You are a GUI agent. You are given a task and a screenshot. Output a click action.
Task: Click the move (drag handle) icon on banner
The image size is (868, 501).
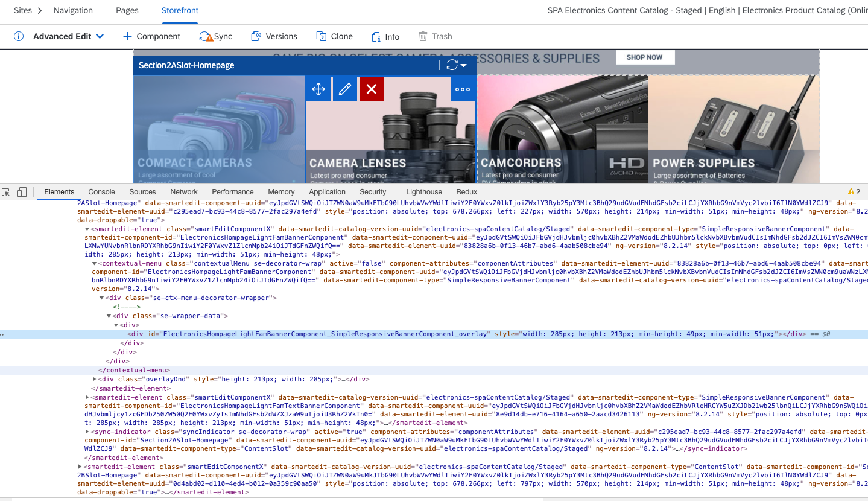coord(318,89)
